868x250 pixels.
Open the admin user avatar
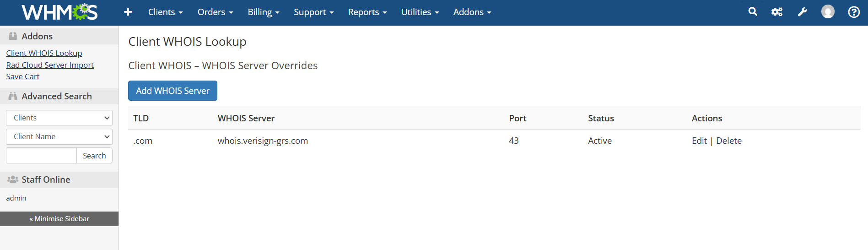tap(828, 12)
